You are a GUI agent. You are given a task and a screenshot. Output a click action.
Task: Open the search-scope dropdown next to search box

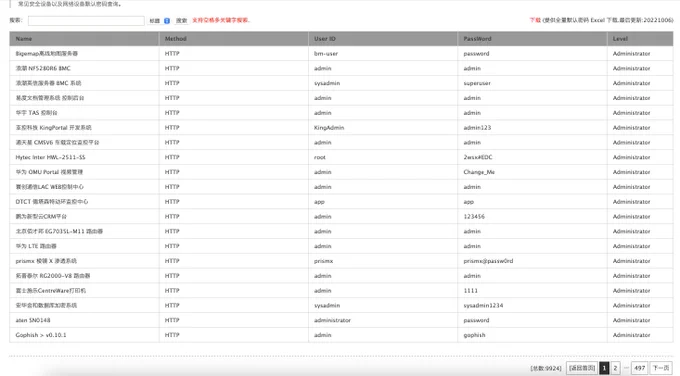point(159,21)
